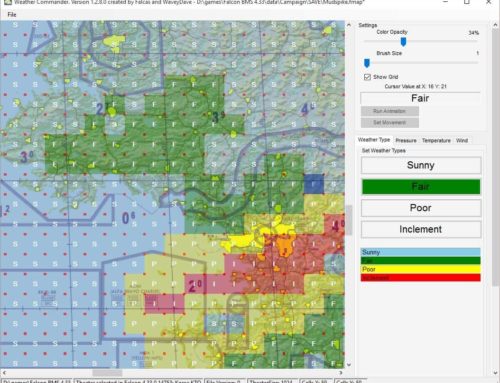Switch to the Pressure tab
The image size is (500, 383).
(406, 140)
